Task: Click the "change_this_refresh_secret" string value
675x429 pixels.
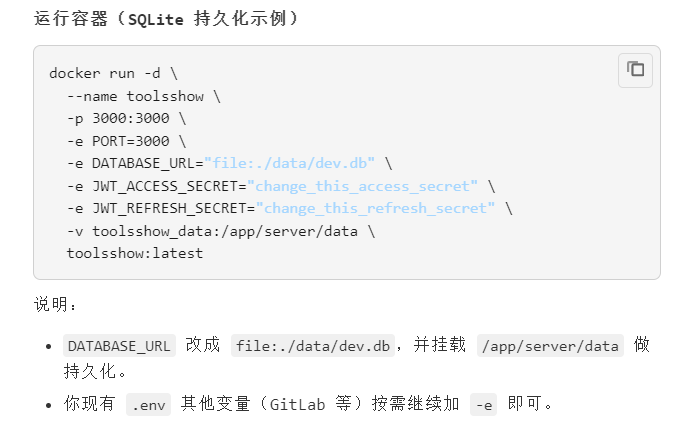Action: point(374,208)
